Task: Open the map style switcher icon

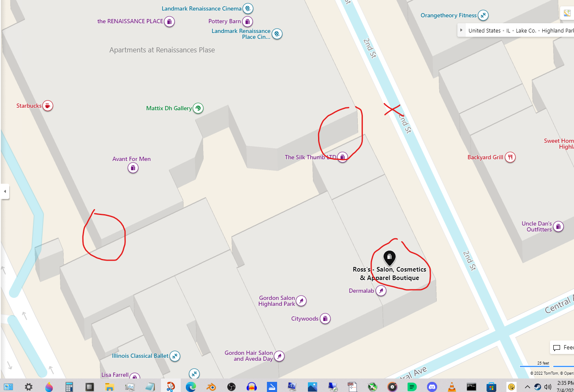Action: click(567, 13)
